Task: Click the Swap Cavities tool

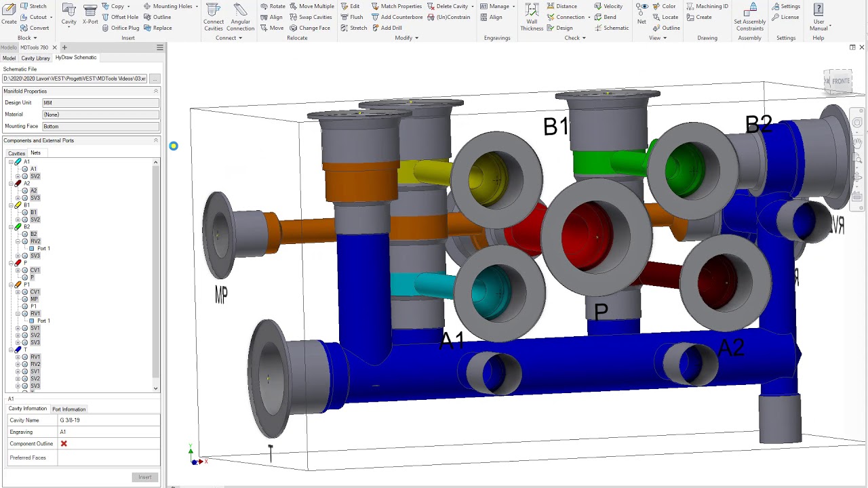Action: [x=311, y=17]
